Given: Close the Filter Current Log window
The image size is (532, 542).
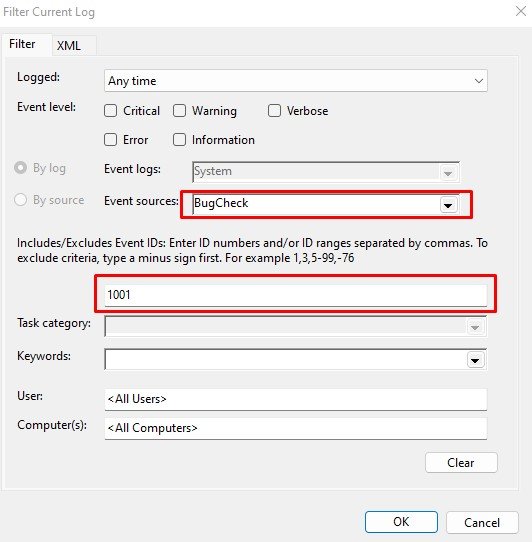Looking at the screenshot, I should coord(521,11).
